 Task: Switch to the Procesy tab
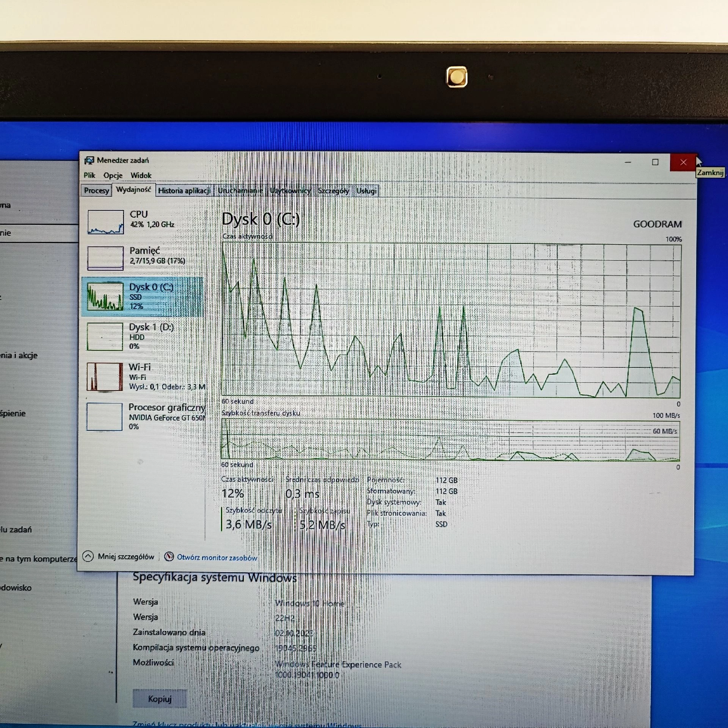96,190
